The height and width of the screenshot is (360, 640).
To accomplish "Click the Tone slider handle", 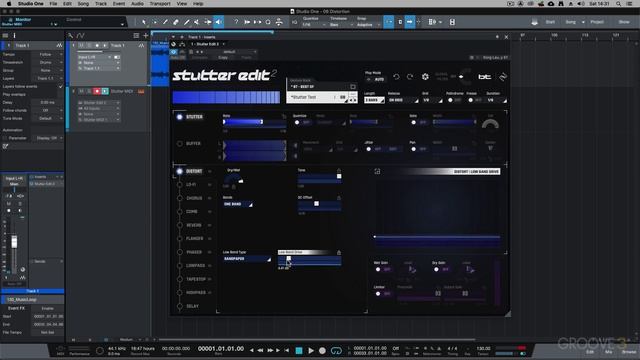I will [339, 176].
